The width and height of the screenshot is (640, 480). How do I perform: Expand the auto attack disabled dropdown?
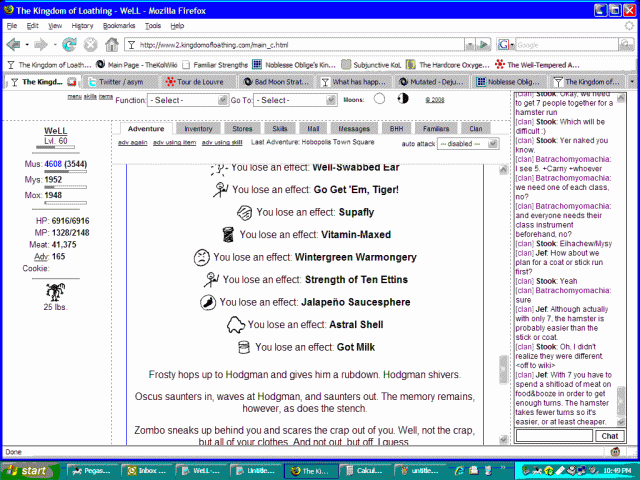466,143
